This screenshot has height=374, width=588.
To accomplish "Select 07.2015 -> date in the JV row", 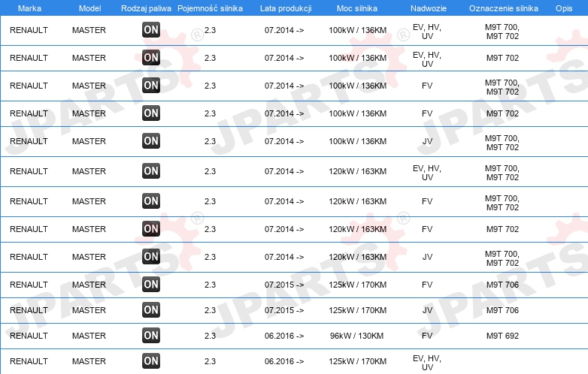I will click(x=284, y=310).
